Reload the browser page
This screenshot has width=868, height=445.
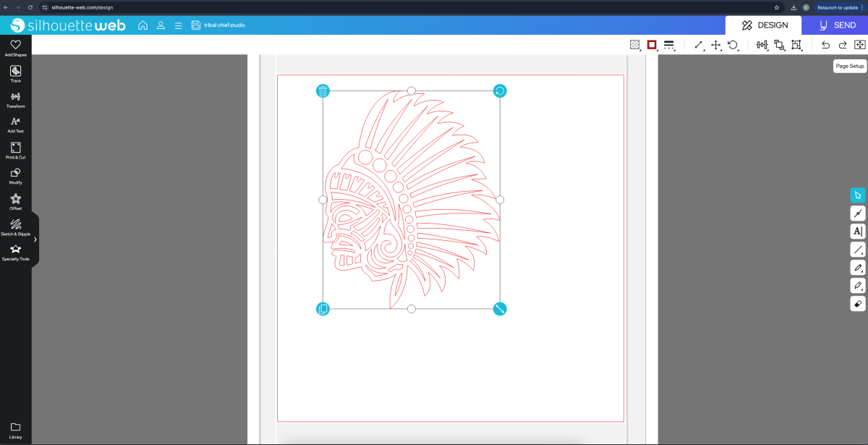point(30,7)
